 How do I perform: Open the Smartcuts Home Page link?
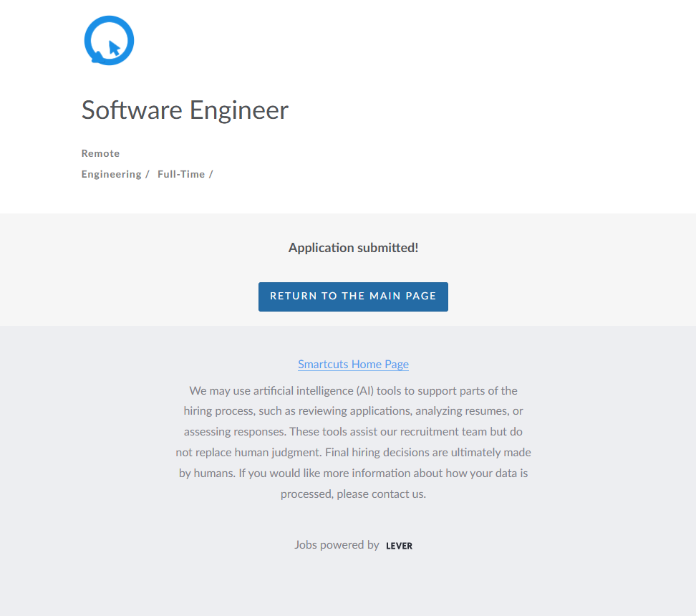coord(353,364)
